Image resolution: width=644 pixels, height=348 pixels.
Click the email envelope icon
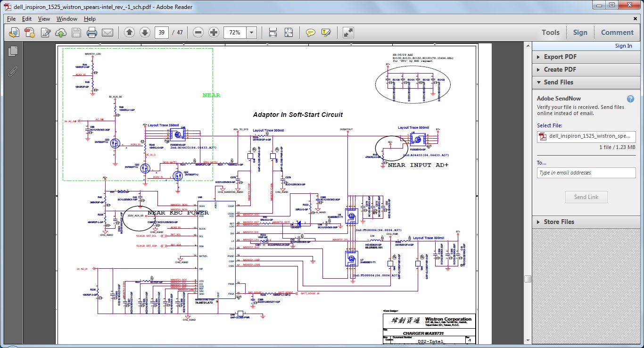(107, 33)
